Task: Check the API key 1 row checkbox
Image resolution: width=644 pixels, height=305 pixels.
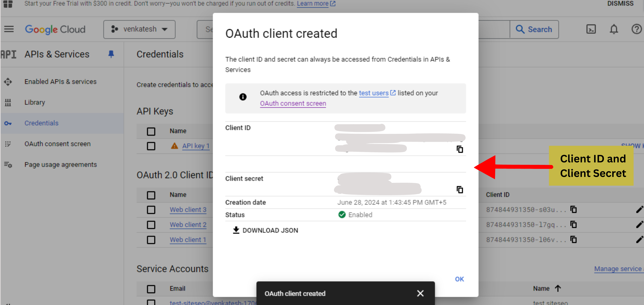Action: 151,146
